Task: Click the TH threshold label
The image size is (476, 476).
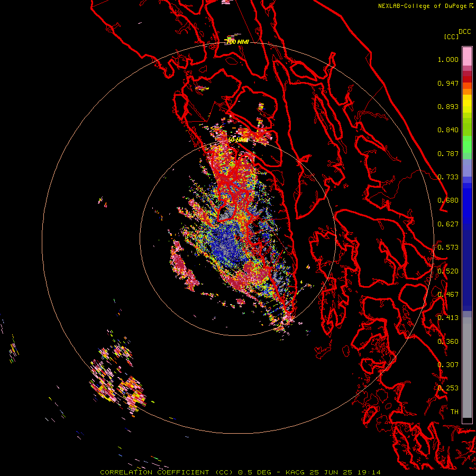Action: (x=454, y=412)
